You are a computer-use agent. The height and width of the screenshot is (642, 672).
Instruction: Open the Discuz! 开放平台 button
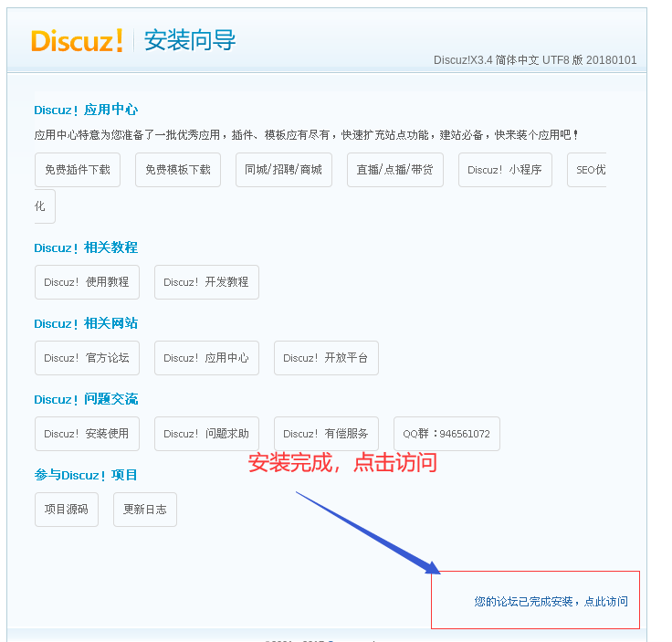(326, 358)
